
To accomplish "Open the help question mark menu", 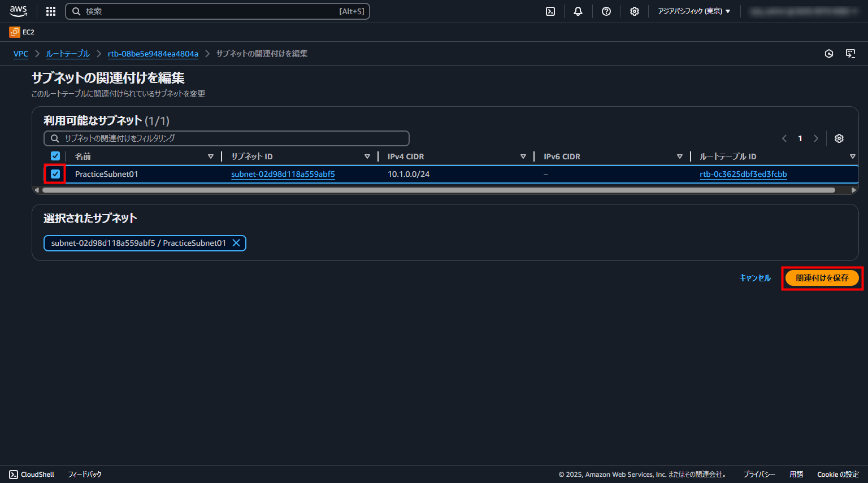I will [x=606, y=11].
